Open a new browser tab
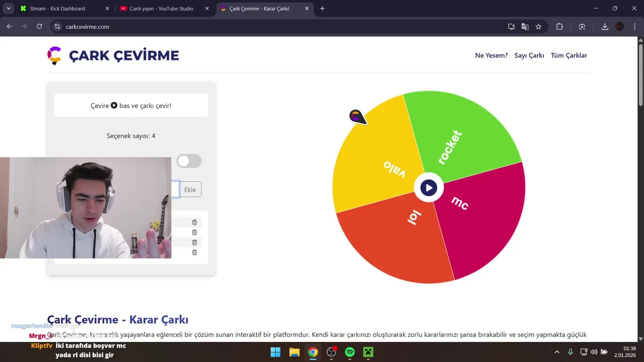 [323, 9]
